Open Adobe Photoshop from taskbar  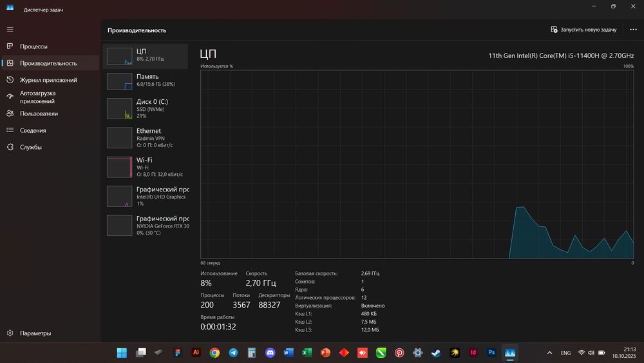tap(491, 353)
